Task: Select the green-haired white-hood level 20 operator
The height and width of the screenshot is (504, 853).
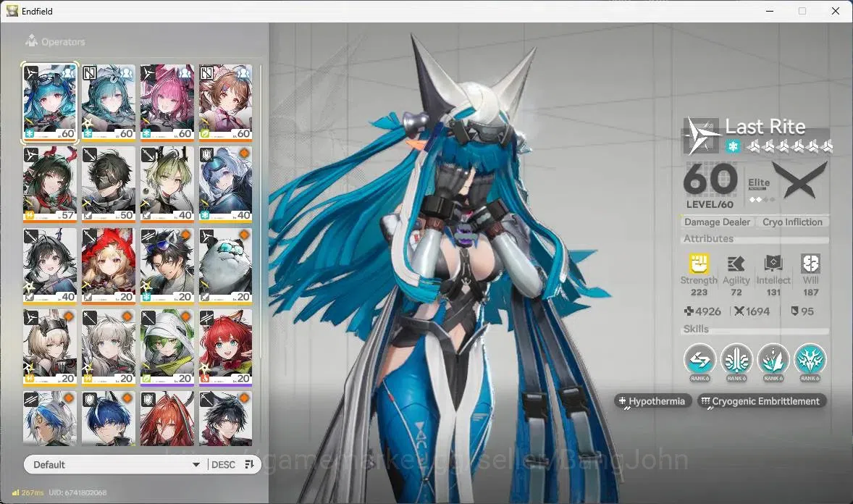Action: (x=167, y=348)
